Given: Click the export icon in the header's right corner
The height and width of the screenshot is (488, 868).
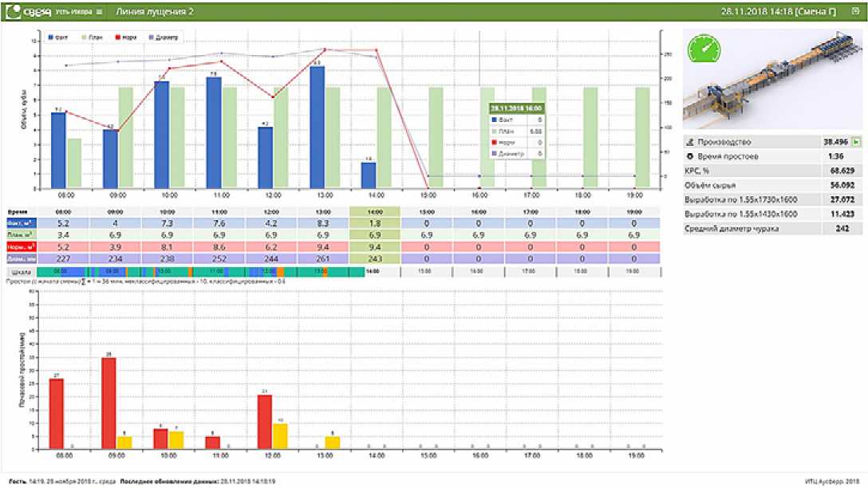Looking at the screenshot, I should [x=855, y=11].
